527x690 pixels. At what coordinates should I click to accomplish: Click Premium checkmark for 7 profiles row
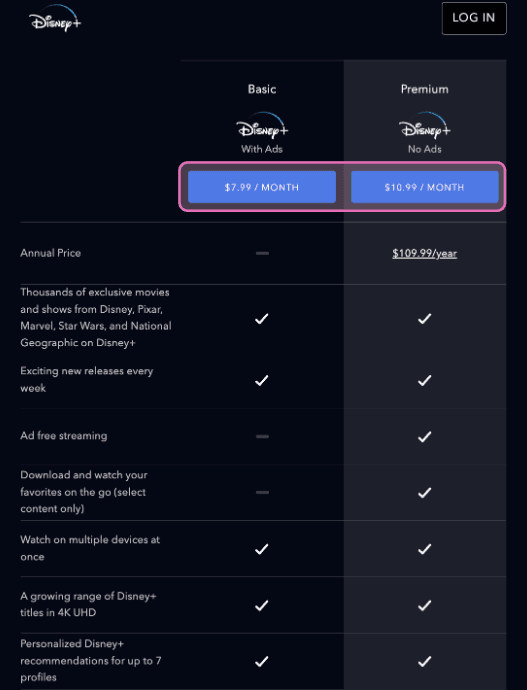point(425,661)
